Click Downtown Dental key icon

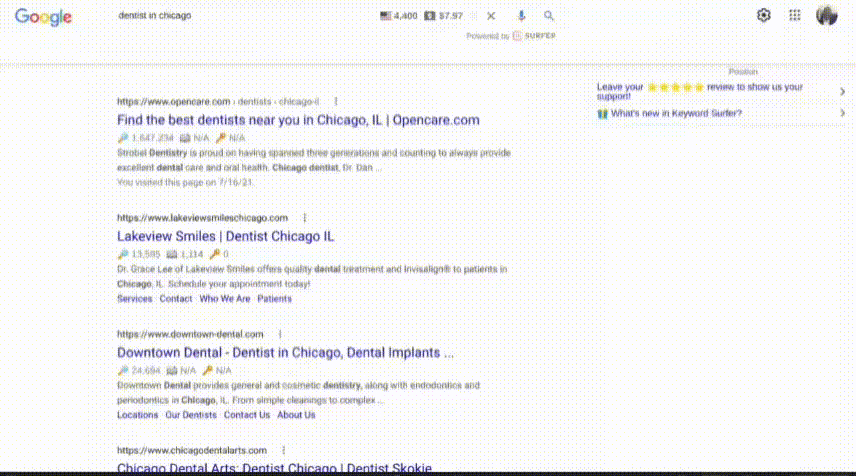point(207,371)
